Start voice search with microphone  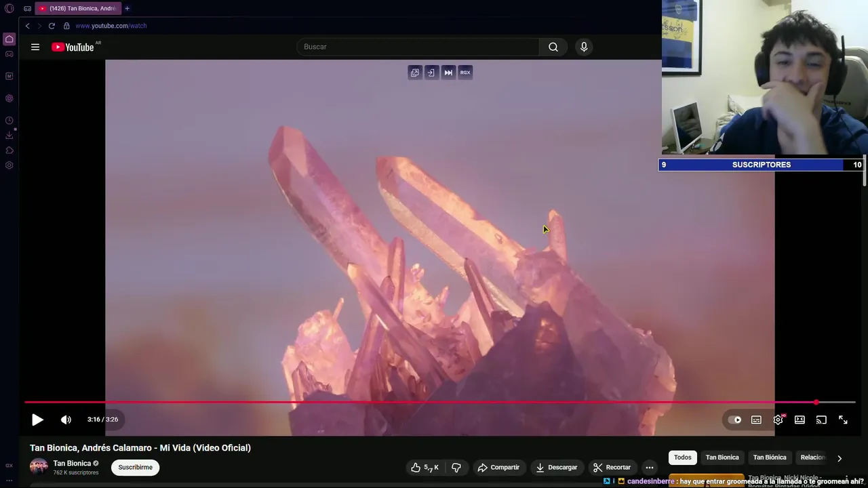click(x=584, y=47)
